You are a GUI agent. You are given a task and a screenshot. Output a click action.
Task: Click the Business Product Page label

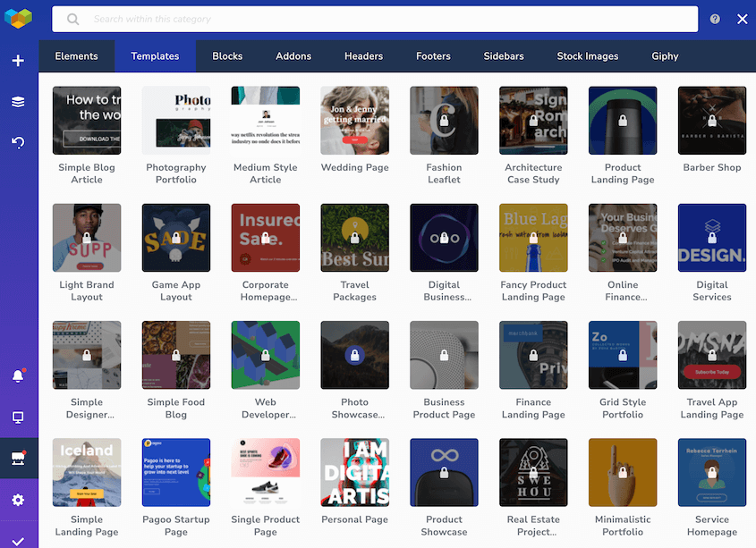click(444, 409)
